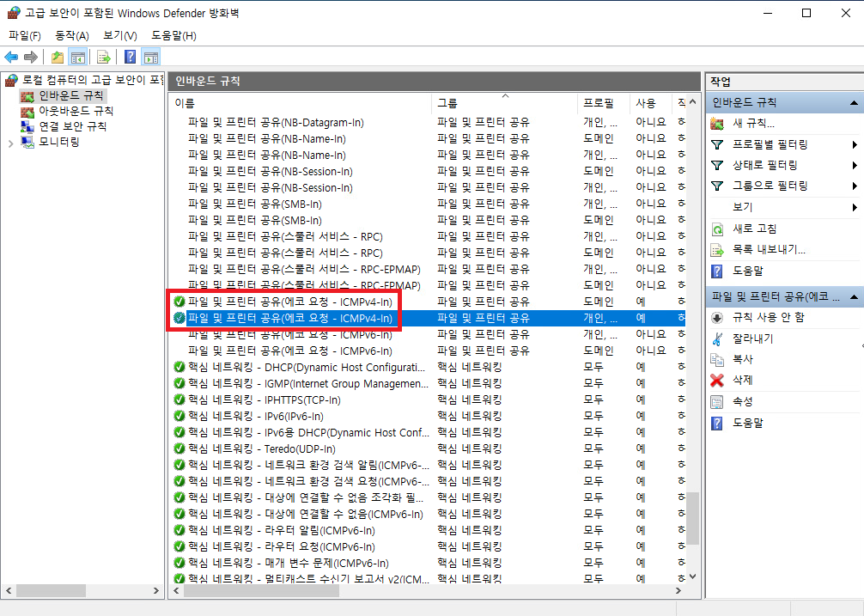Click the 연결 보안 규칙 tree icon

(x=27, y=127)
